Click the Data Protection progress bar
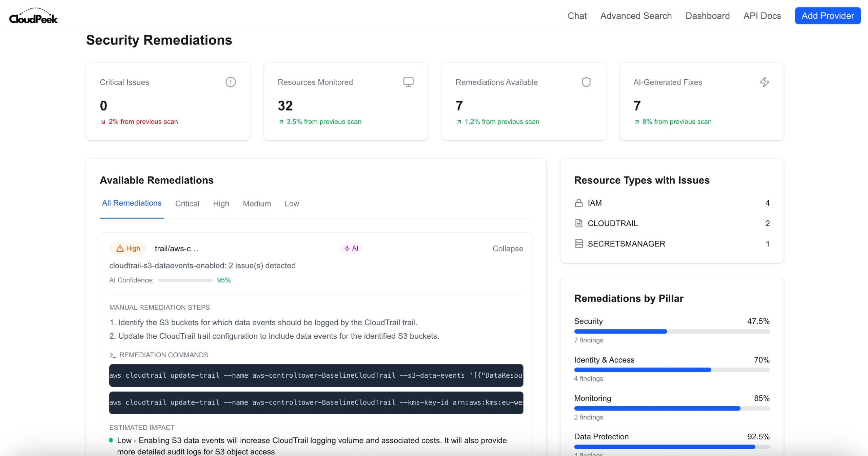Viewport: 868px width, 456px height. pos(672,447)
